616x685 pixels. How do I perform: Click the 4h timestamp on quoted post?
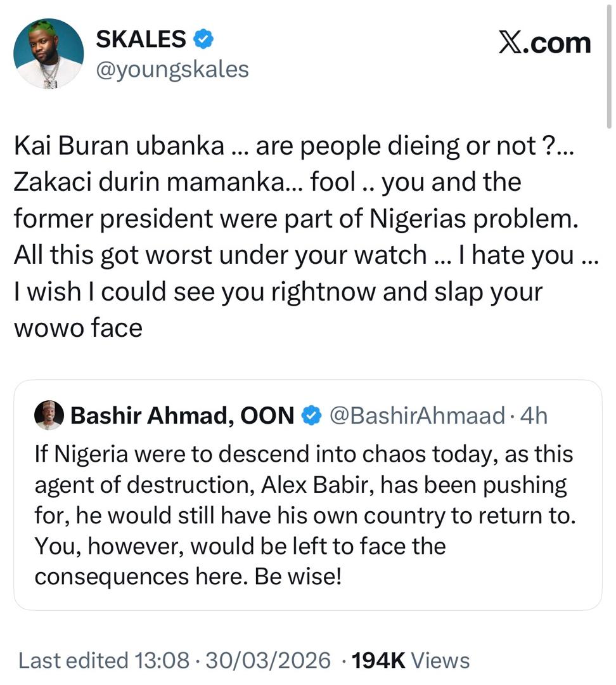(534, 415)
